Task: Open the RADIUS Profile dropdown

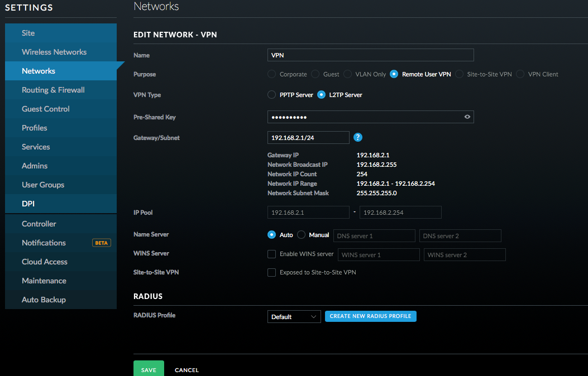Action: coord(294,317)
